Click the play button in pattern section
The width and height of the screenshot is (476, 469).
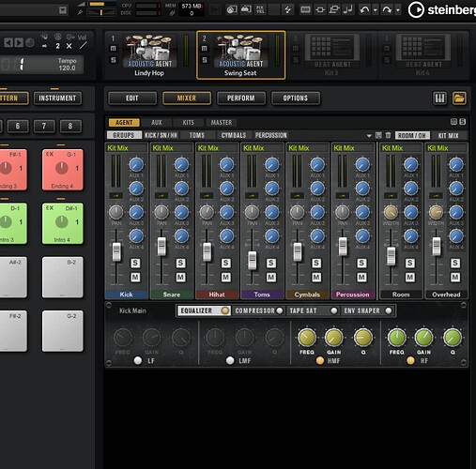tap(19, 42)
